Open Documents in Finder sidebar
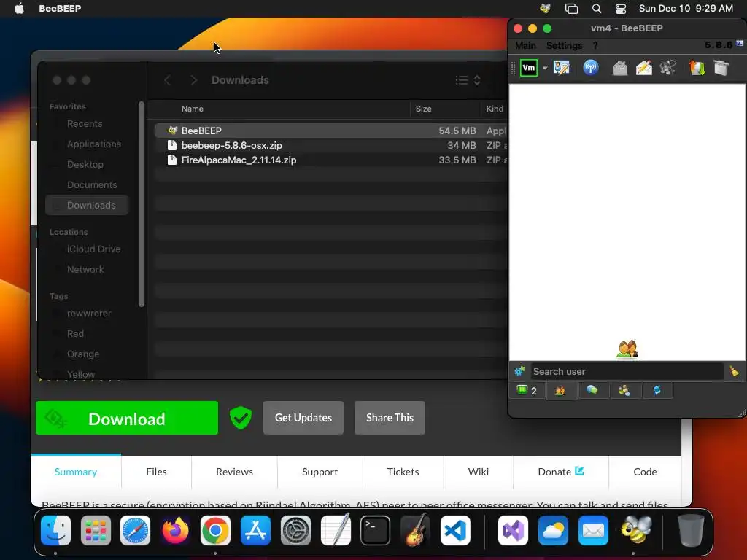747x560 pixels. pos(91,184)
